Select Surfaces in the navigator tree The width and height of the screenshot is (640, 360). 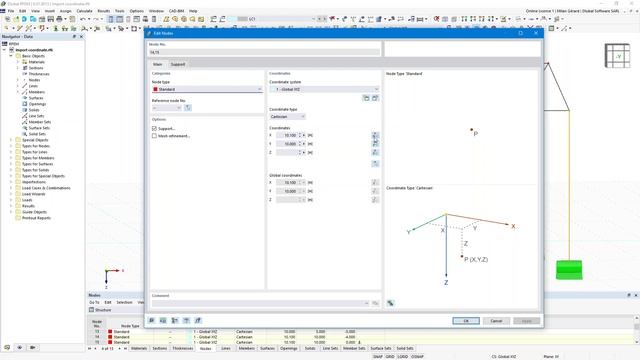pos(36,98)
